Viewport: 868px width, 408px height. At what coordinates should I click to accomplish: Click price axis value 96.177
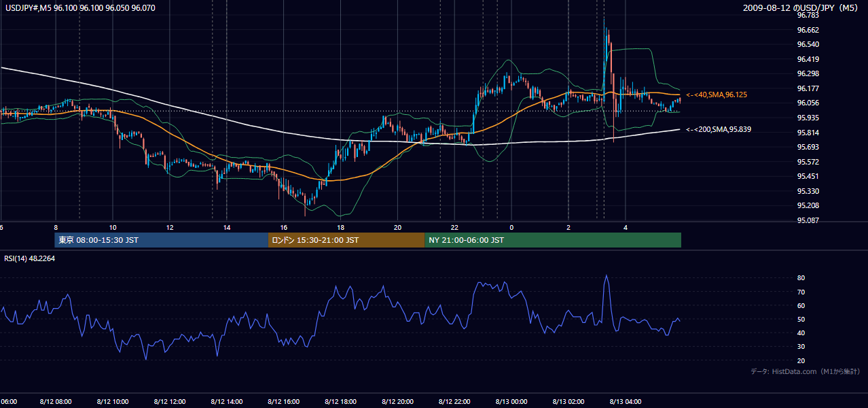point(808,88)
